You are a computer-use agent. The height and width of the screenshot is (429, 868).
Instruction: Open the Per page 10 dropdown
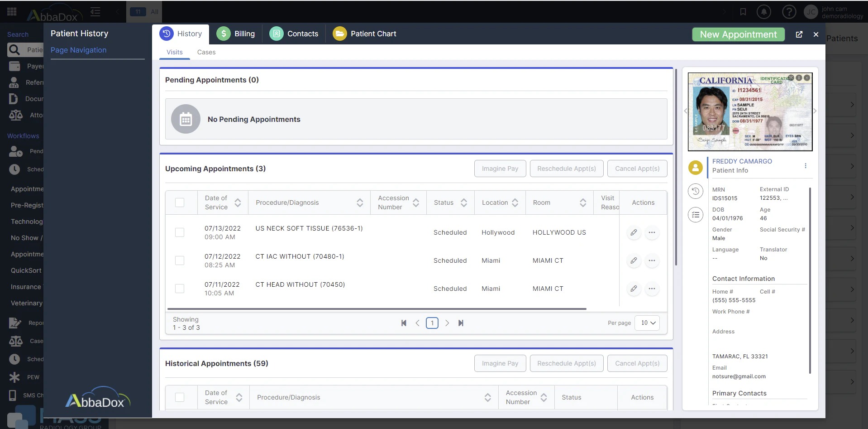[x=647, y=323]
